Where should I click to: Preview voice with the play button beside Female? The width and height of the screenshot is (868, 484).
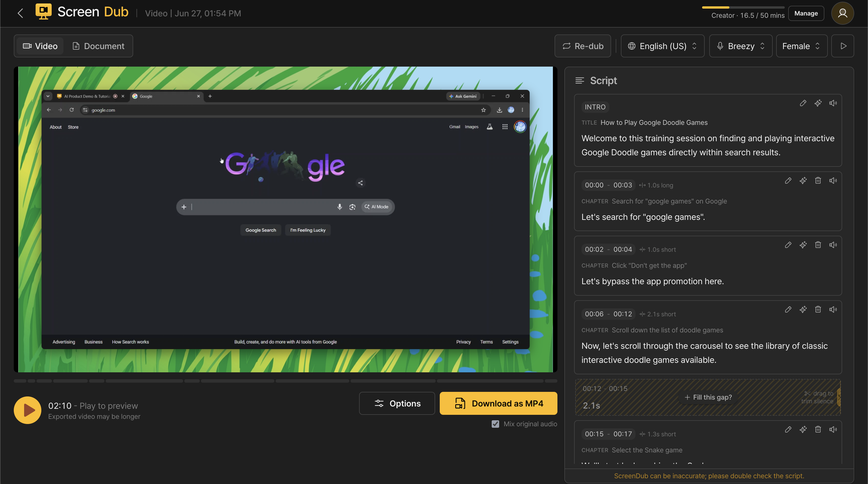coord(842,46)
